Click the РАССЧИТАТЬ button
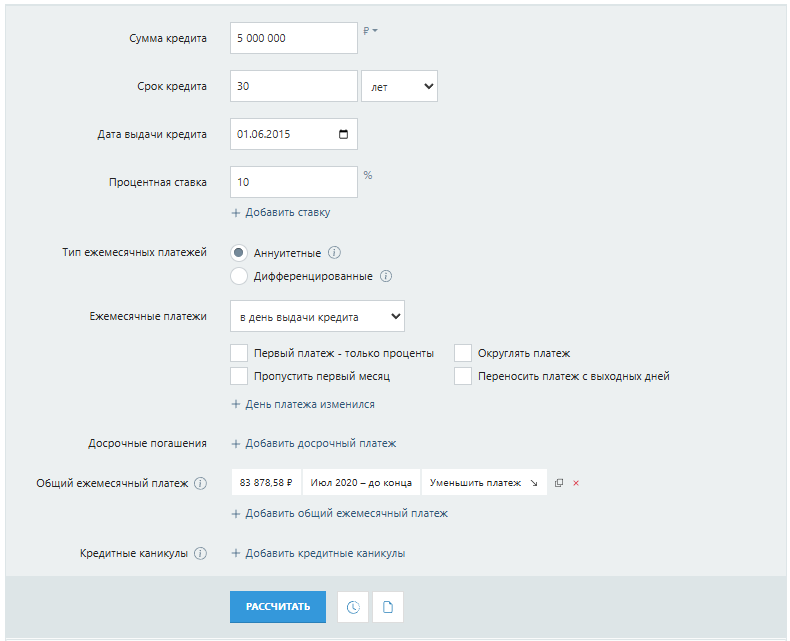The height and width of the screenshot is (641, 790). point(278,607)
